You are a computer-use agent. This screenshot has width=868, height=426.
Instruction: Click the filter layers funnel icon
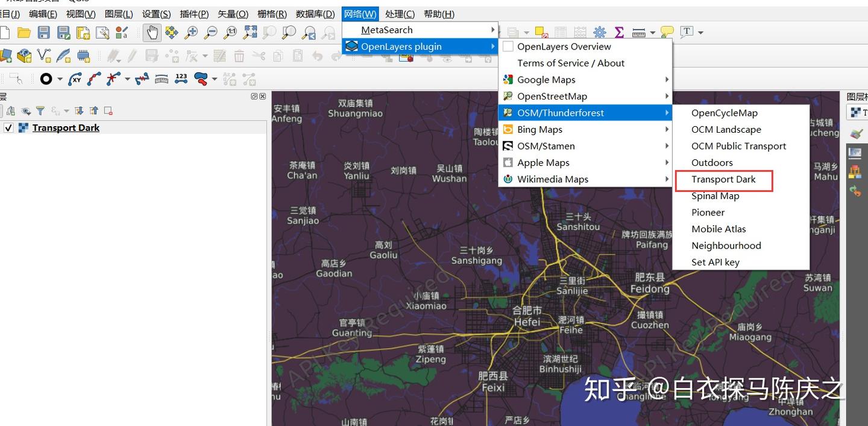coord(40,110)
